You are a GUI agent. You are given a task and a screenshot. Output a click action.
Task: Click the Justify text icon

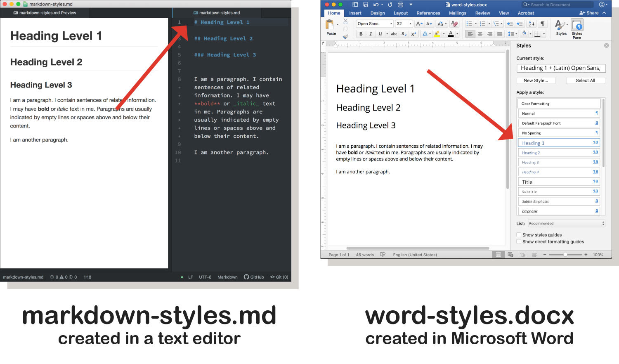(500, 34)
